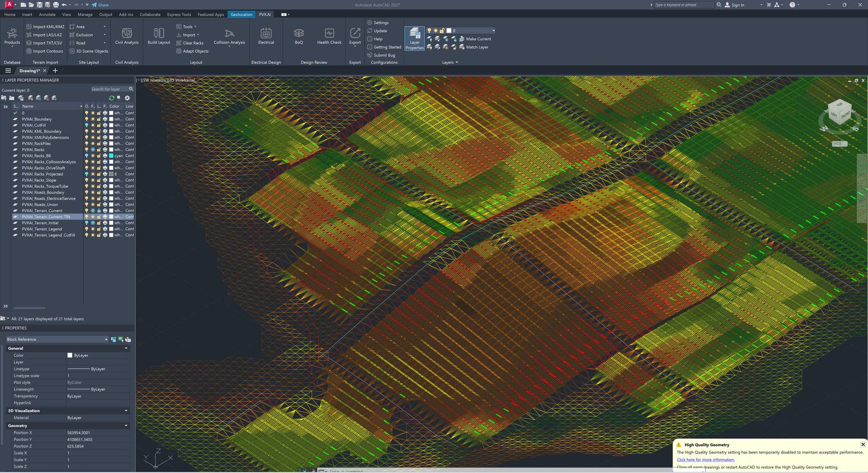The image size is (868, 473).
Task: Open the PVX.AI ribbon tab
Action: (265, 15)
